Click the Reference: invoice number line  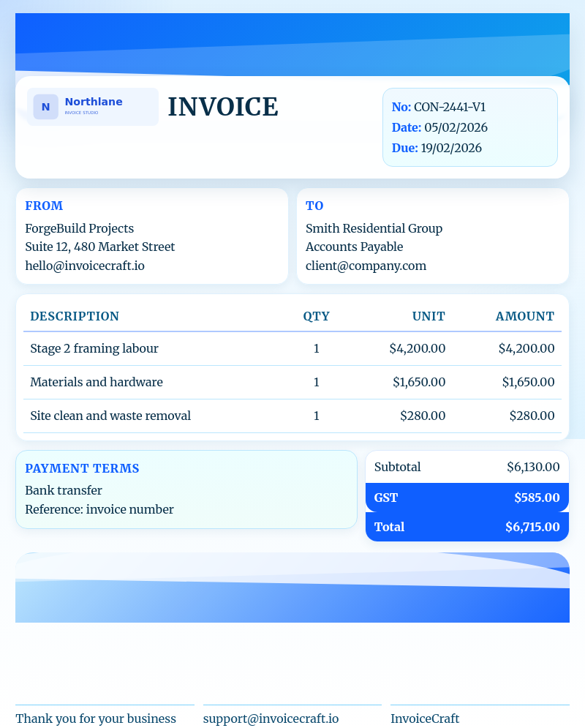(99, 510)
